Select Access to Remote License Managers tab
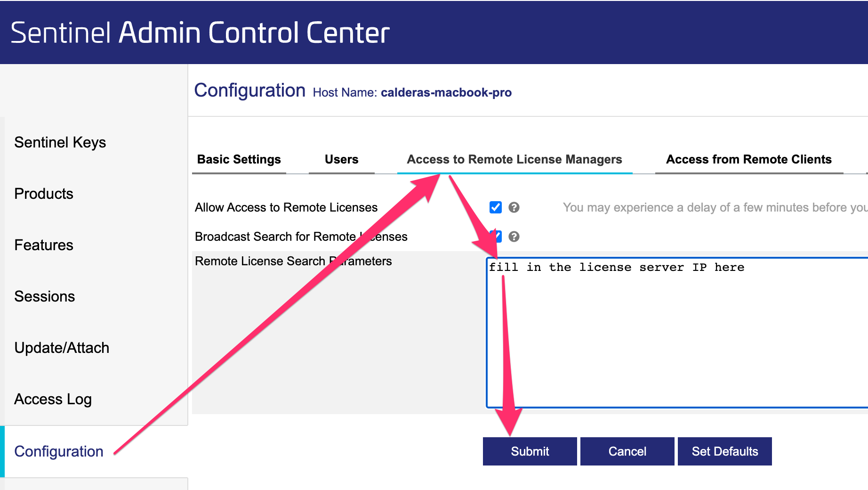This screenshot has width=868, height=490. coord(514,160)
